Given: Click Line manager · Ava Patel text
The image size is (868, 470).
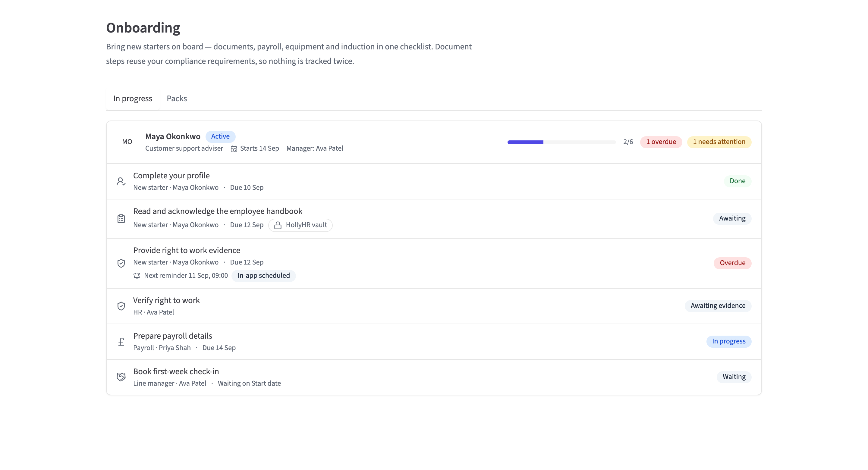Looking at the screenshot, I should 170,384.
